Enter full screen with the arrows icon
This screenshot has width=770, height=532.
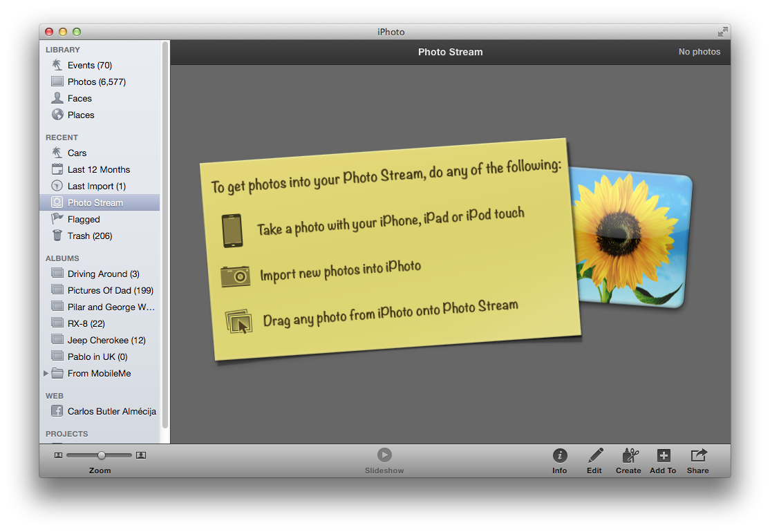tap(722, 32)
